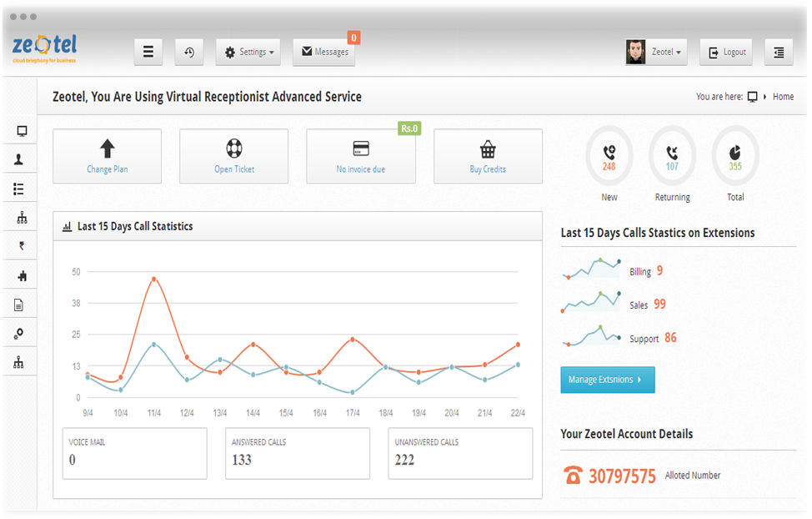The height and width of the screenshot is (519, 812).
Task: Click the Unanswered Calls stat box
Action: pos(460,453)
